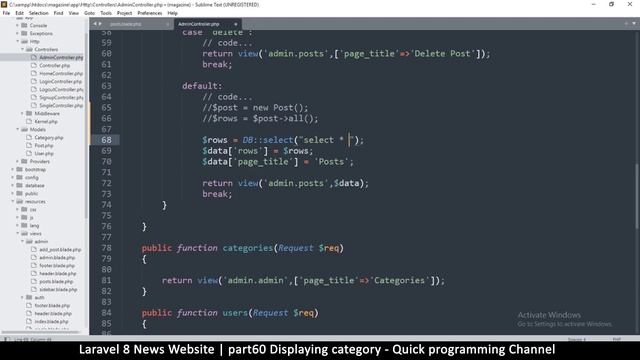Click the Providers folder icon
The height and width of the screenshot is (360, 640).
(x=24, y=161)
